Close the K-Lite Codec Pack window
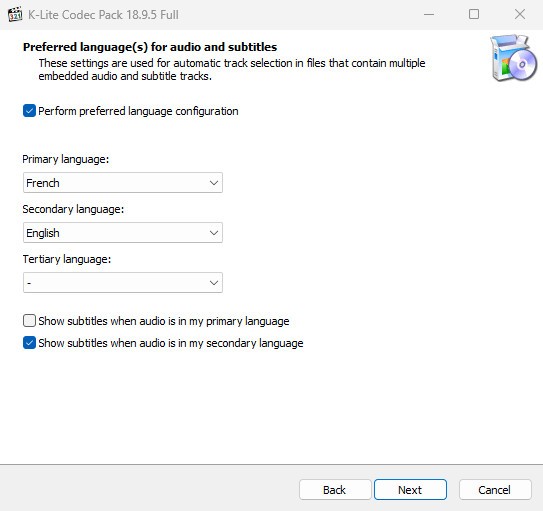 [519, 14]
